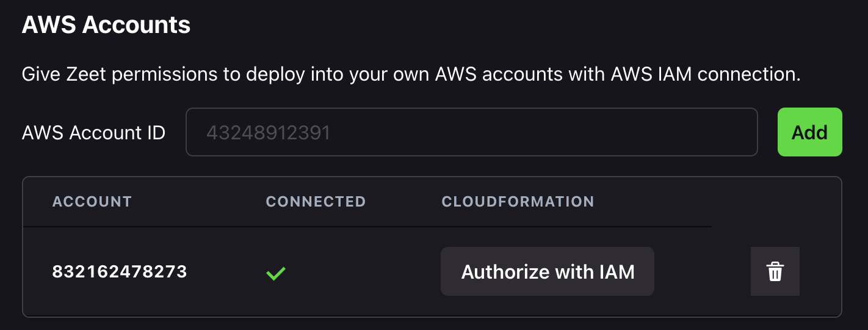
Task: Click the ACCOUNT column header
Action: click(x=92, y=202)
